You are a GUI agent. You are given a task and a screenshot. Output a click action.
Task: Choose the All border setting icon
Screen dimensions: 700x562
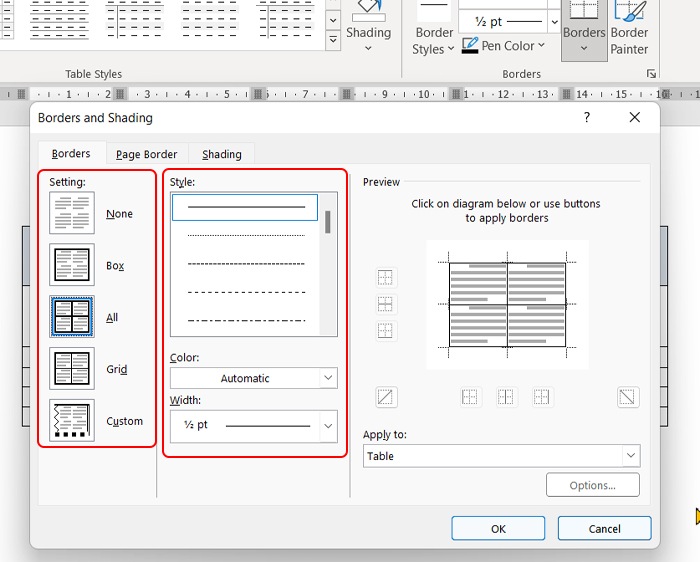[x=72, y=317]
